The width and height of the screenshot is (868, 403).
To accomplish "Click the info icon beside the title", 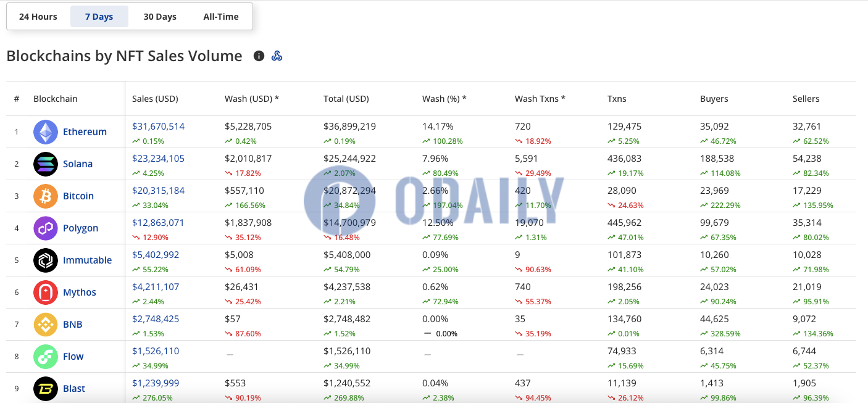I will [259, 56].
